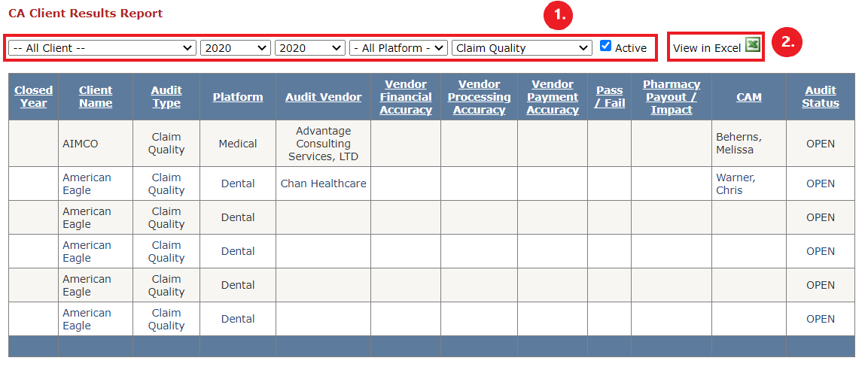
Task: Sort by Closed Year column header
Action: [34, 97]
